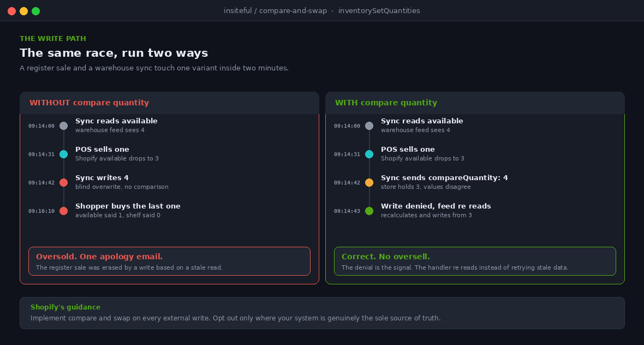Click timestamp 09:16:10
644x345 pixels.
click(41, 211)
